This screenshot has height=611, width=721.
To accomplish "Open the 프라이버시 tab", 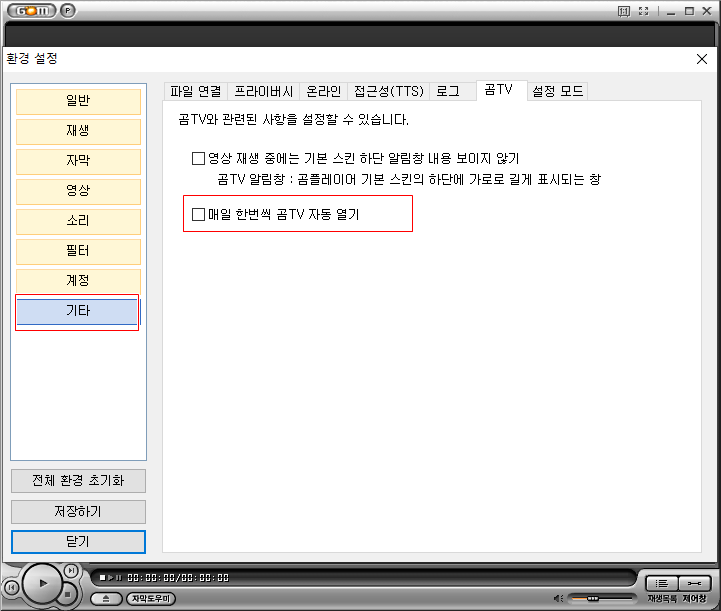I will click(x=263, y=91).
